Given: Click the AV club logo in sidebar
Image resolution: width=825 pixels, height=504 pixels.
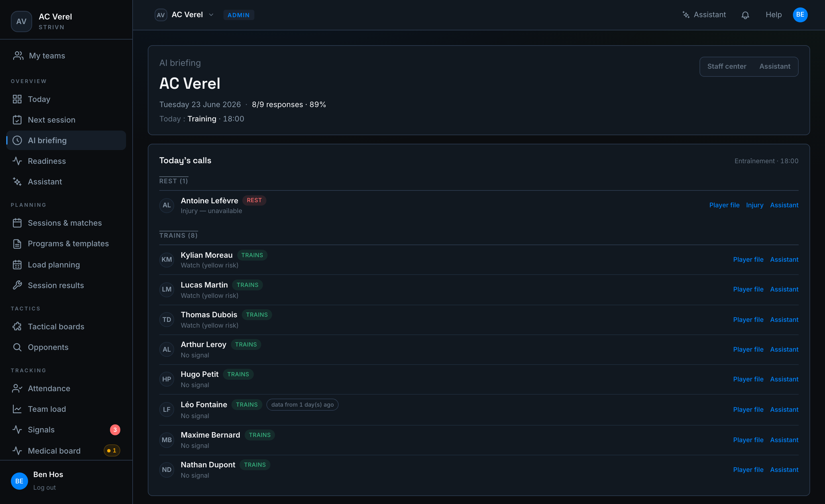Looking at the screenshot, I should pyautogui.click(x=21, y=21).
